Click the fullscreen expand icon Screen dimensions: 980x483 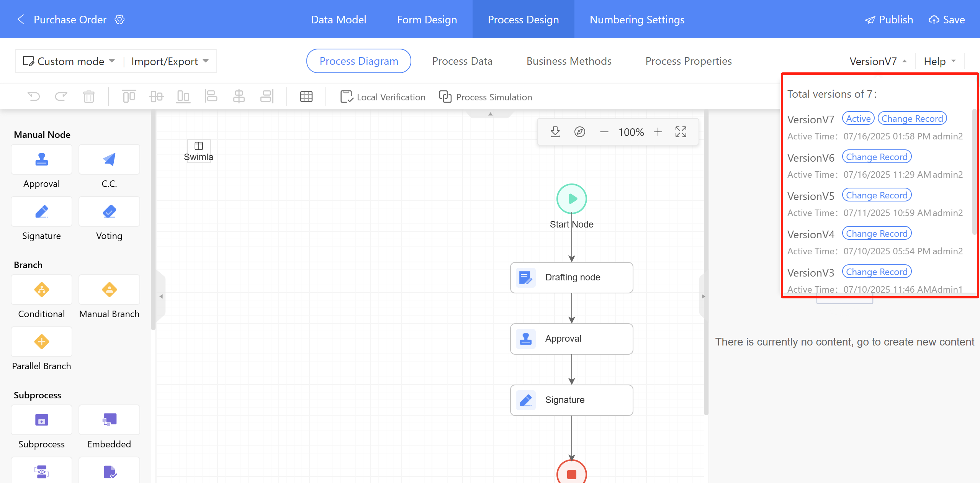[681, 132]
